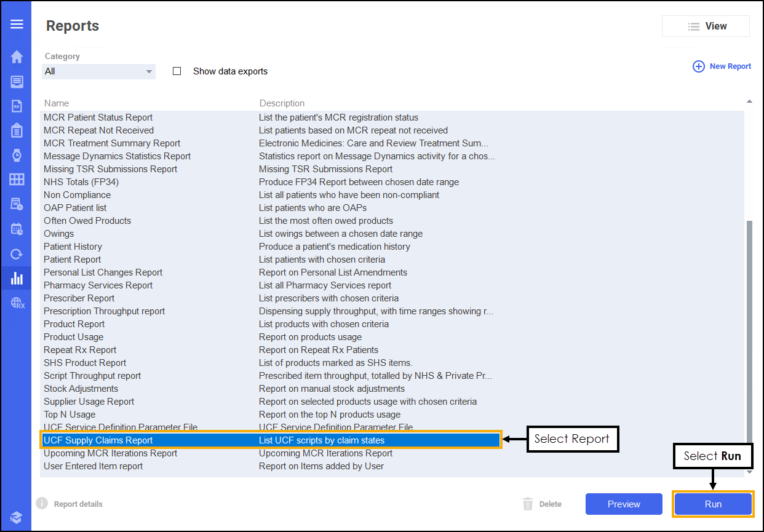Viewport: 764px width, 532px height.
Task: Open the RX document icon in sidebar
Action: (x=17, y=106)
